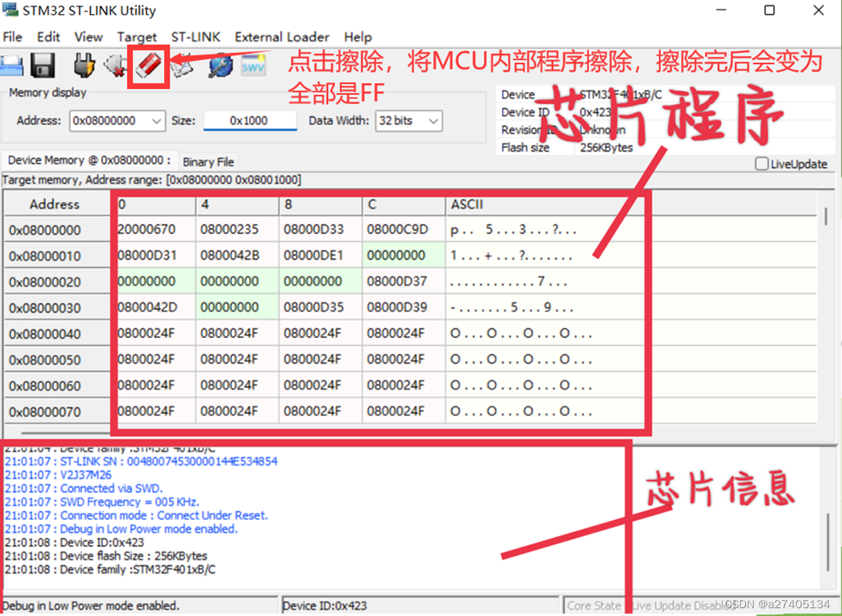
Task: Open the Edit menu
Action: click(x=48, y=37)
